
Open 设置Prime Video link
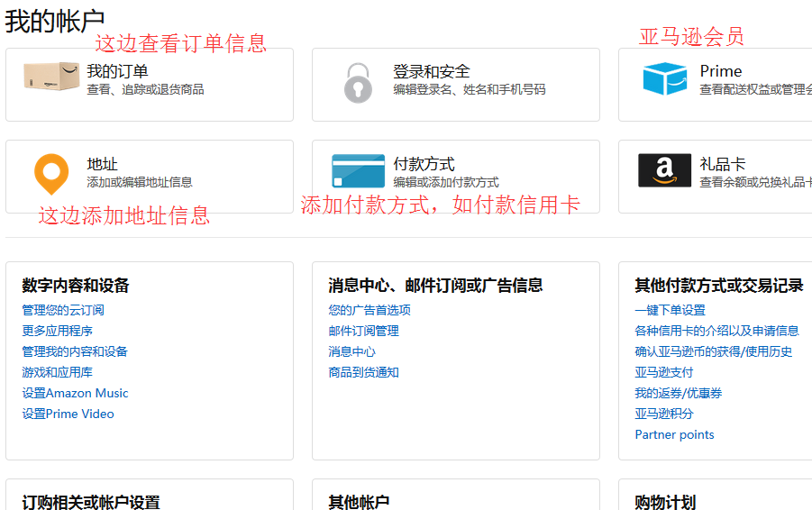[x=68, y=414]
